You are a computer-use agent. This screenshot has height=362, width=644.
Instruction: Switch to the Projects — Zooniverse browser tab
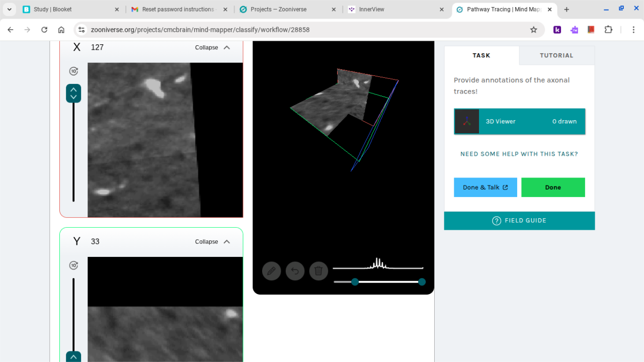click(x=287, y=10)
